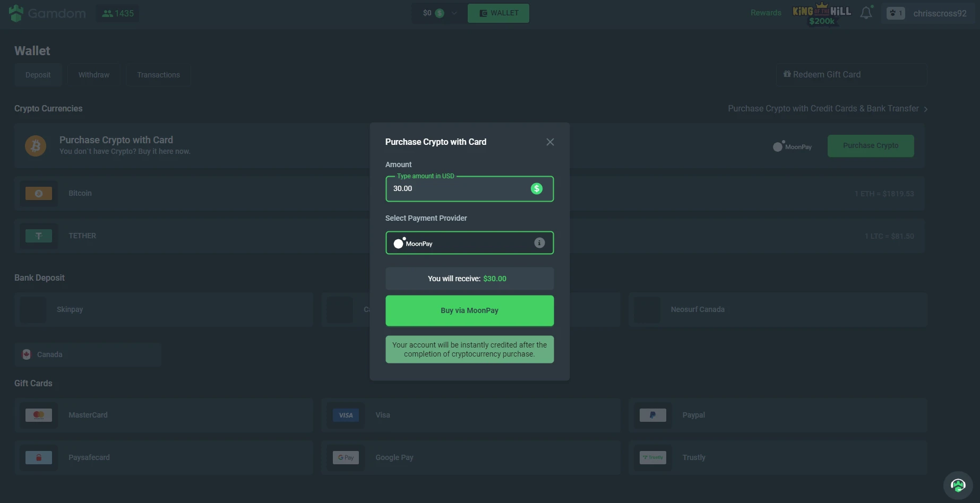Click the balance coin icon next to $0
Viewport: 980px width, 503px height.
440,13
